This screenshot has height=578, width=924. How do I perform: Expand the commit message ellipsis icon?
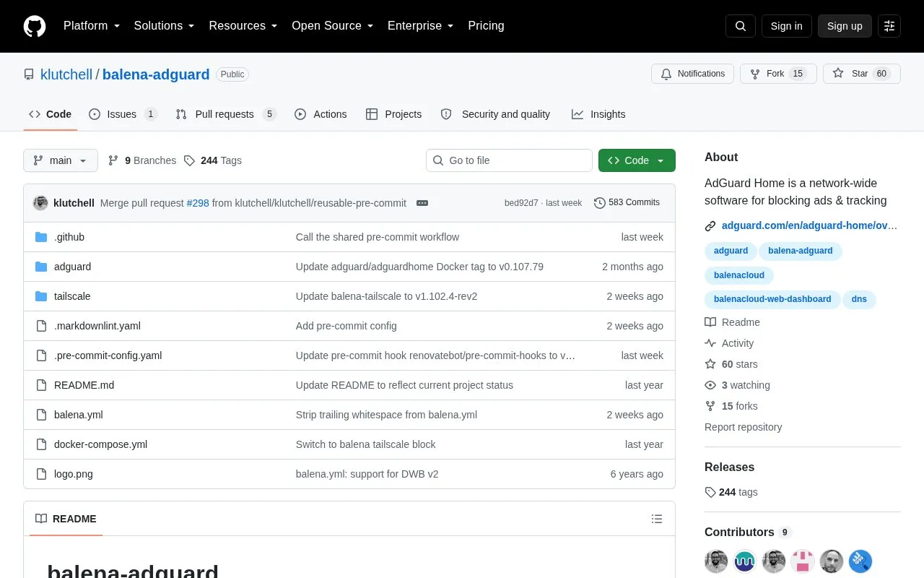pos(422,203)
